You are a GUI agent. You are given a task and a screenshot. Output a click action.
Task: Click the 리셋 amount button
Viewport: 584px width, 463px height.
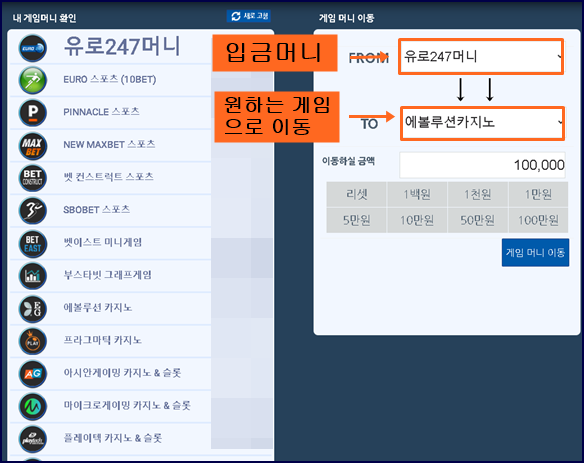[356, 194]
